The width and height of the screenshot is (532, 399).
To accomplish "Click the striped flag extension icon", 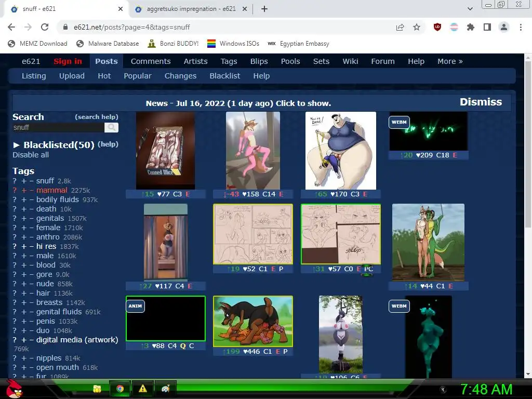I will [x=454, y=27].
